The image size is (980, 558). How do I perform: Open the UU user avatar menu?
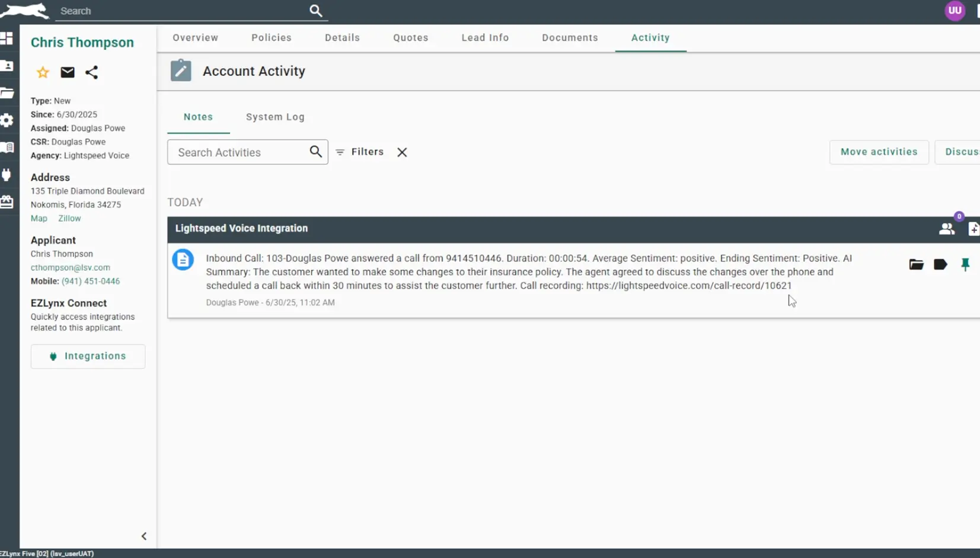pos(955,11)
